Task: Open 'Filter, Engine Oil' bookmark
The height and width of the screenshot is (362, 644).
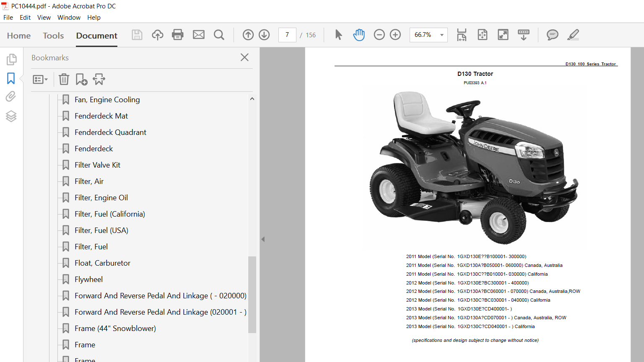Action: click(x=101, y=198)
